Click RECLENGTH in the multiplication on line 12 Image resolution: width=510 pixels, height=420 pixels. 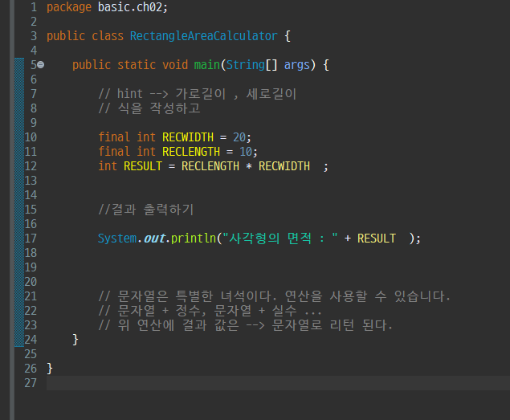210,166
